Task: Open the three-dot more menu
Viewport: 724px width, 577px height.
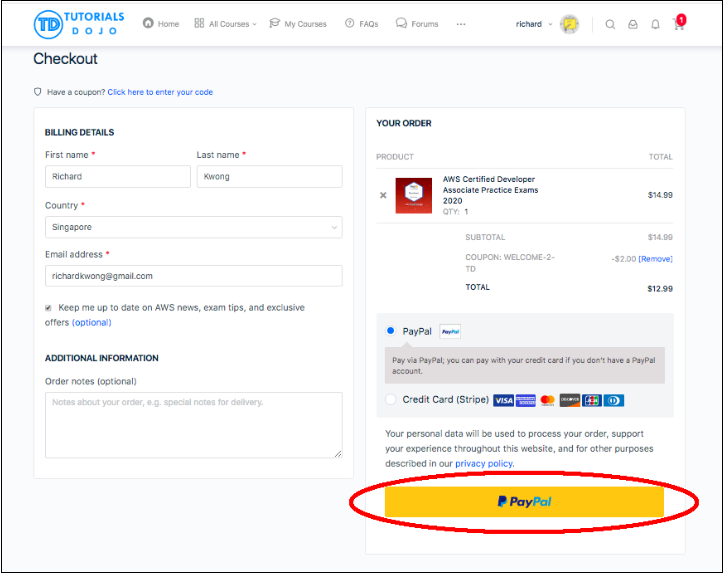Action: pyautogui.click(x=461, y=24)
